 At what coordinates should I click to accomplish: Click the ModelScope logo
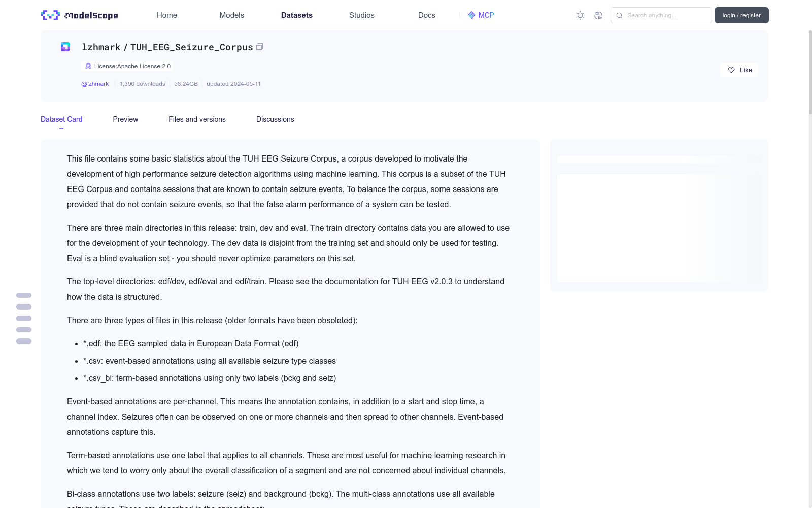(x=79, y=15)
